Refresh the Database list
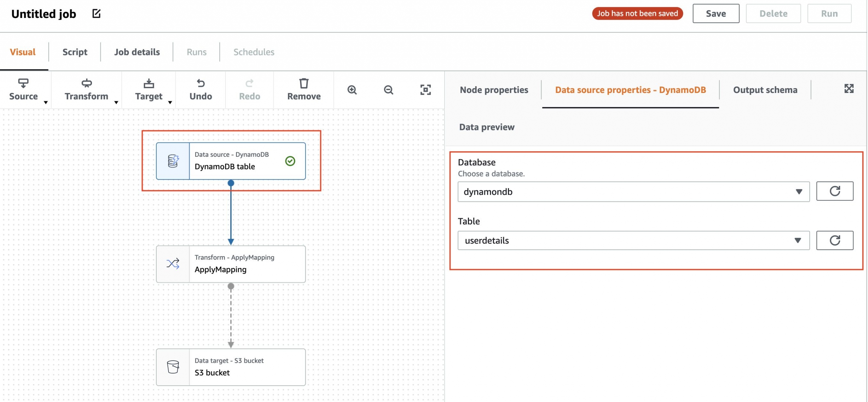The height and width of the screenshot is (402, 868). 835,191
